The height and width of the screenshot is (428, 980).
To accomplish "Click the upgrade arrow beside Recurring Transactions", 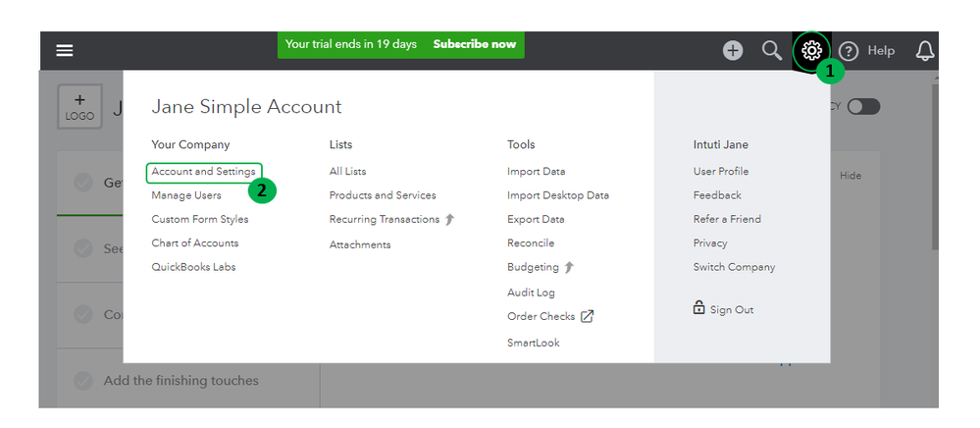I will [450, 219].
